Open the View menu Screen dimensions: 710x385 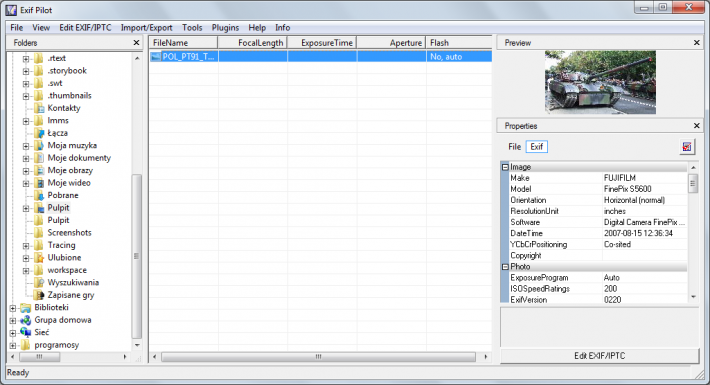[41, 28]
